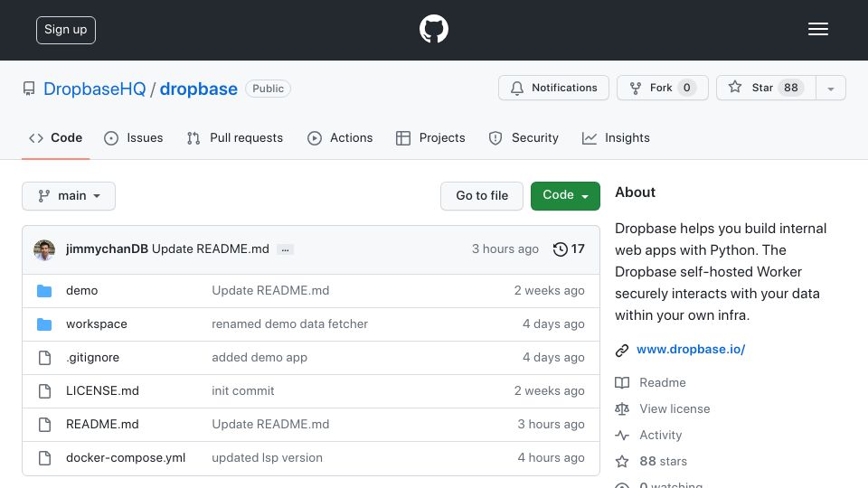Screen dimensions: 868x488
Task: Open 'renamed demo data fetcher' commit message
Action: (x=289, y=324)
